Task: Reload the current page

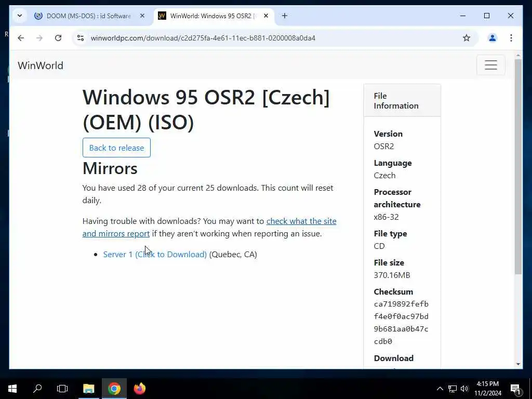Action: point(58,38)
